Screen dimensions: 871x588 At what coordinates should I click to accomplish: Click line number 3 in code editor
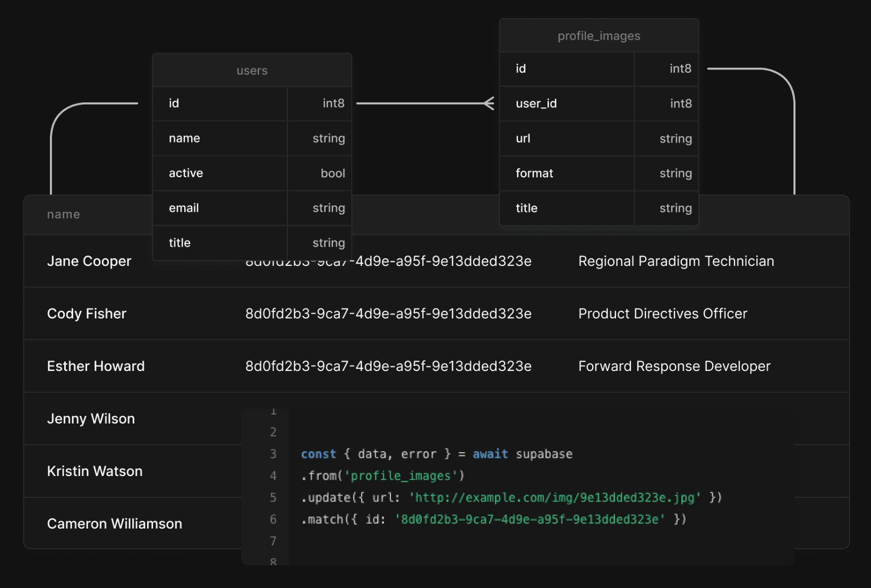pyautogui.click(x=273, y=454)
